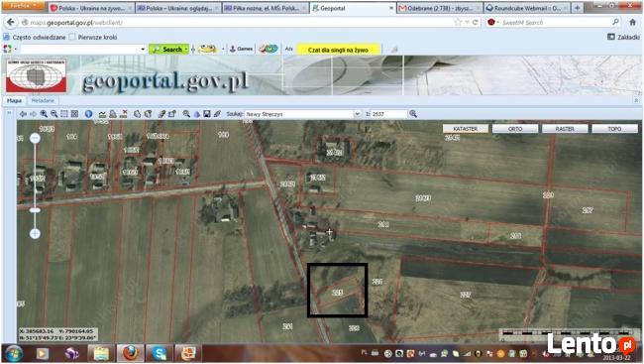Switch to ORTO map layer
Image resolution: width=644 pixels, height=364 pixels.
(x=515, y=129)
